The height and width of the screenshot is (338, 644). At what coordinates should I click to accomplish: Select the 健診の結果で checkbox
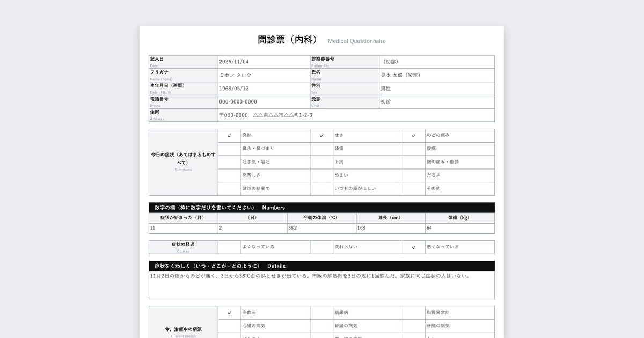(229, 189)
